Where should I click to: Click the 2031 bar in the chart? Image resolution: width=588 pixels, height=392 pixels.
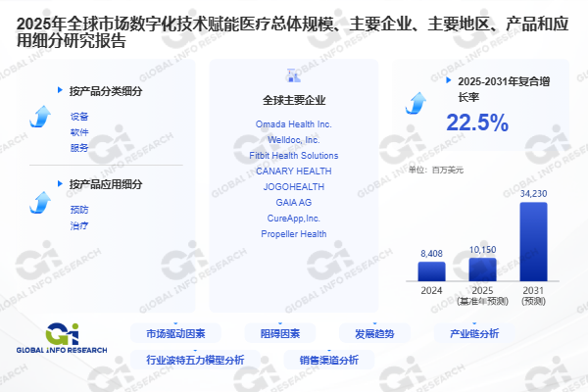click(534, 242)
